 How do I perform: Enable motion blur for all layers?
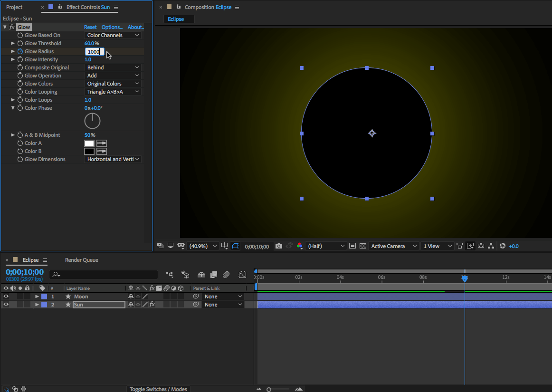(226, 275)
